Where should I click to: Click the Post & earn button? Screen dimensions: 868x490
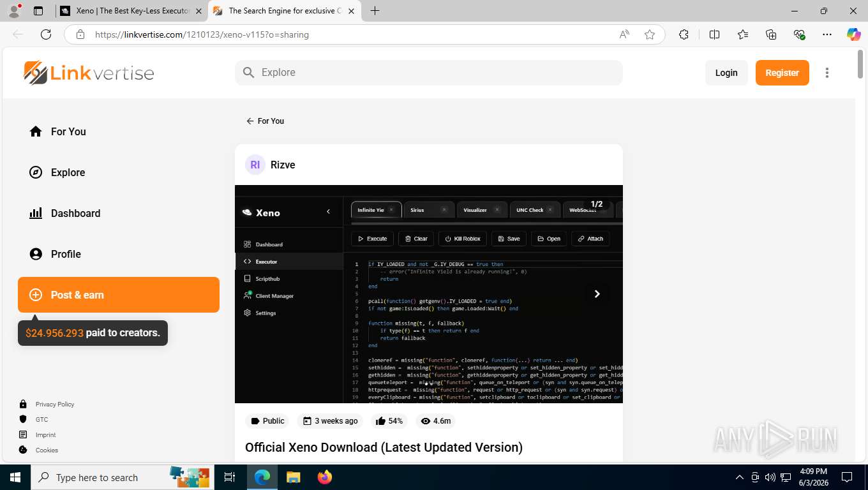tap(119, 295)
